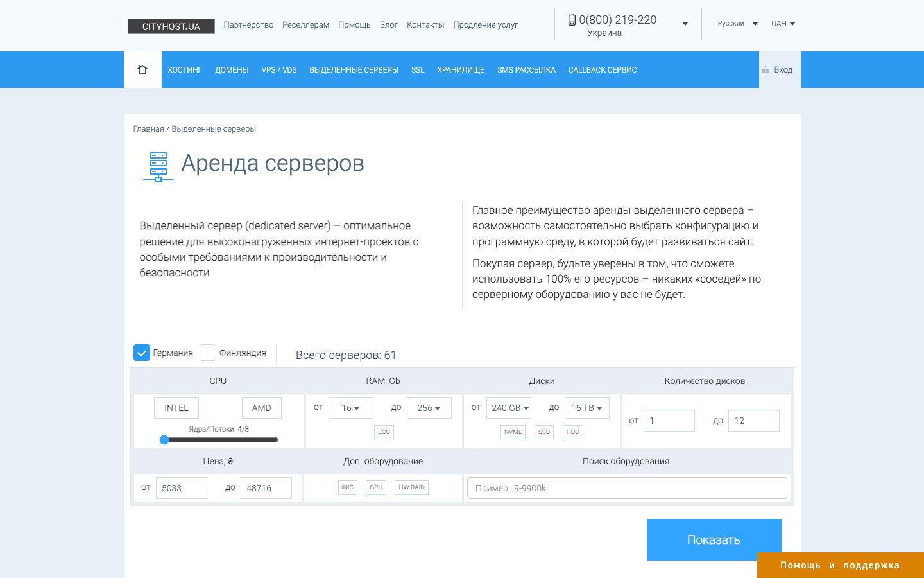Toggle the SSD disk filter
This screenshot has height=578, width=924.
pyautogui.click(x=544, y=432)
